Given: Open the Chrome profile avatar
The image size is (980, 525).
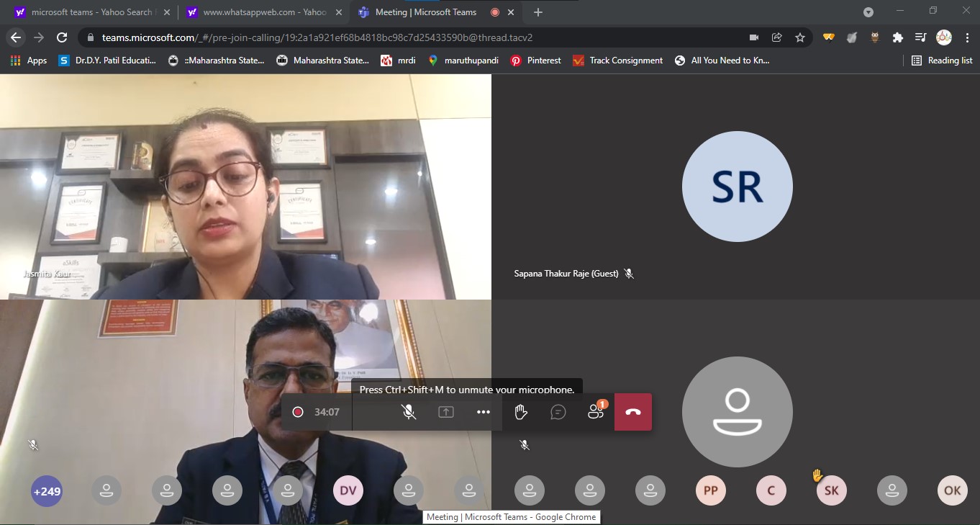Looking at the screenshot, I should coord(944,37).
